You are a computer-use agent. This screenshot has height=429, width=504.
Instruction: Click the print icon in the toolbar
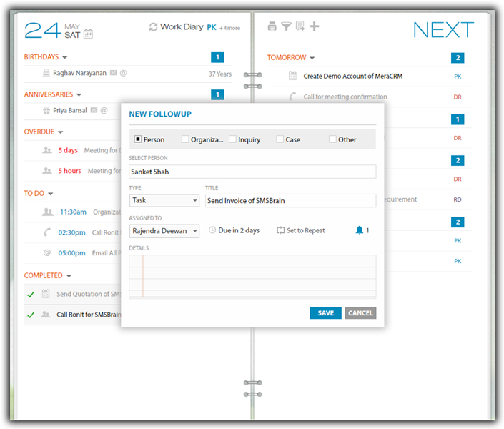click(x=272, y=27)
